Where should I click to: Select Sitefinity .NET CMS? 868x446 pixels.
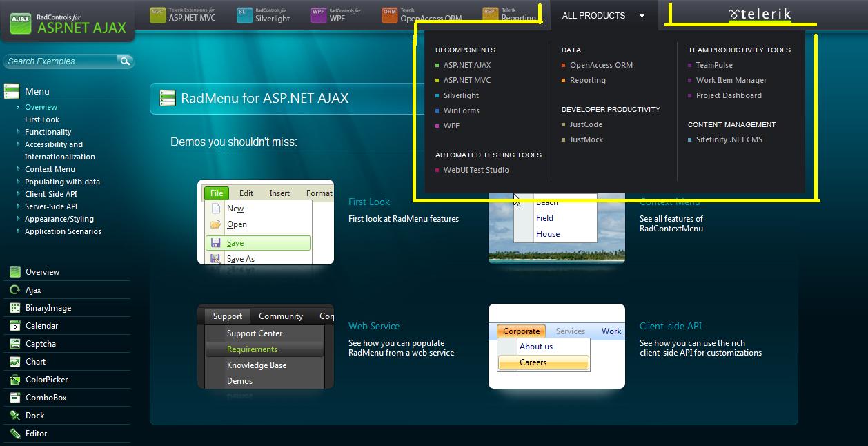(x=729, y=139)
